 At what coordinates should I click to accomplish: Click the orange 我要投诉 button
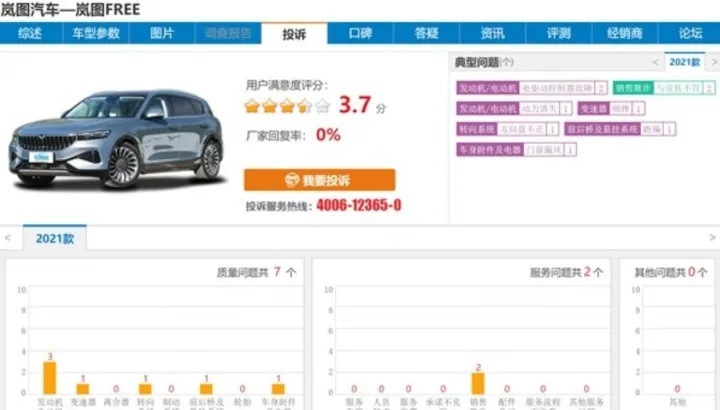320,180
